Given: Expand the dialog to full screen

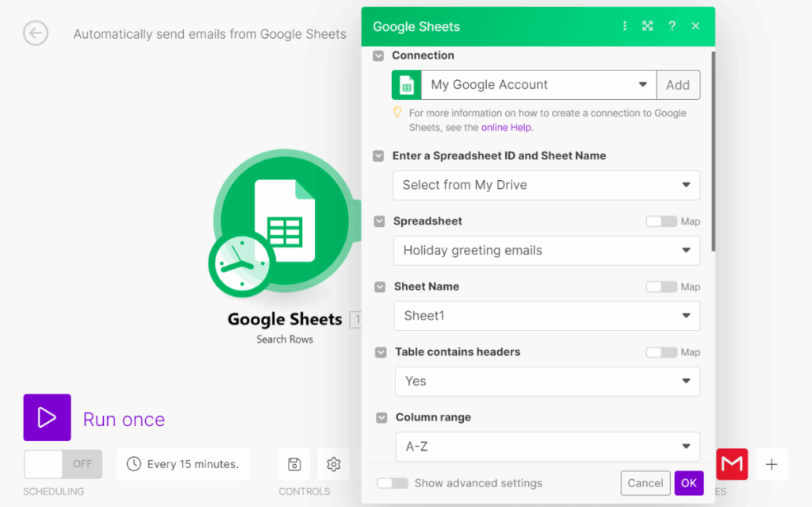Looking at the screenshot, I should [x=648, y=26].
